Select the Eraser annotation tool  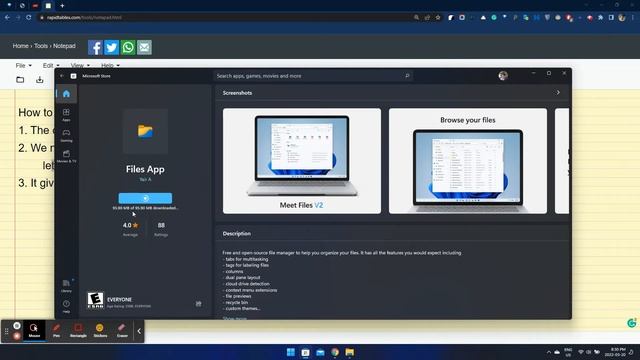pos(122,330)
